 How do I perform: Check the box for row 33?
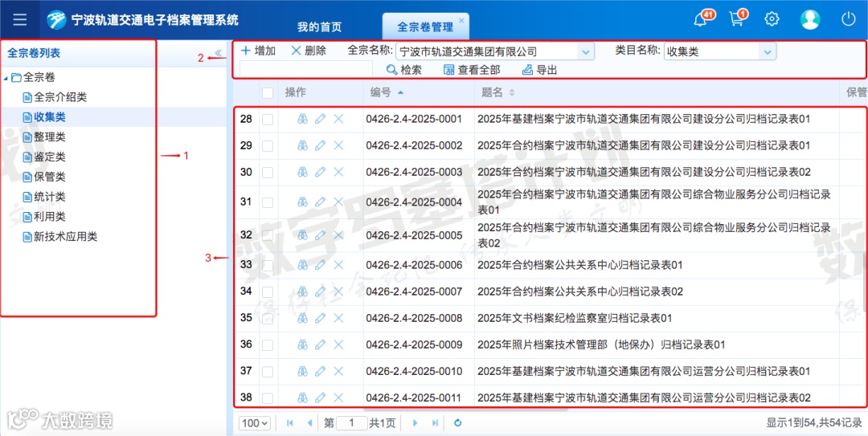pos(268,265)
